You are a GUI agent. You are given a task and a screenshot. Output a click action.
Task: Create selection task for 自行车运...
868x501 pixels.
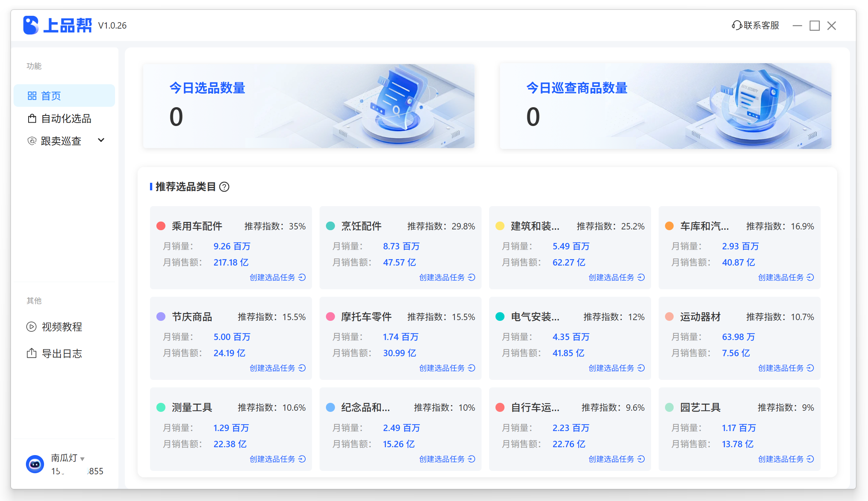tap(617, 459)
